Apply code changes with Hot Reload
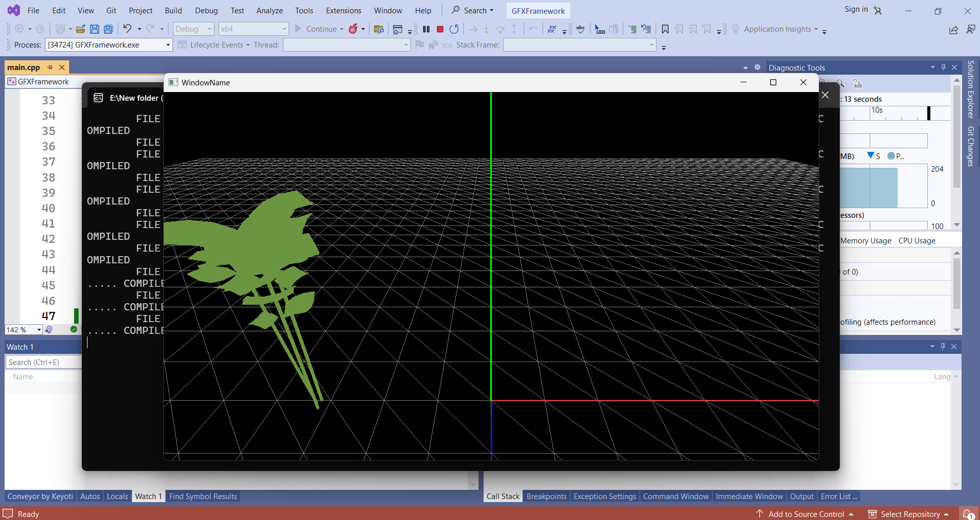 point(354,29)
